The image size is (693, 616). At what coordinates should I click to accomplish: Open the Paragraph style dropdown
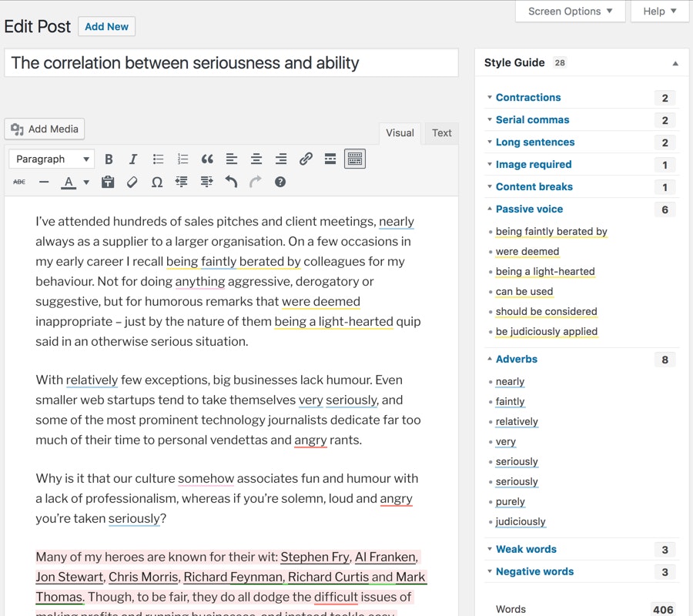tap(51, 159)
